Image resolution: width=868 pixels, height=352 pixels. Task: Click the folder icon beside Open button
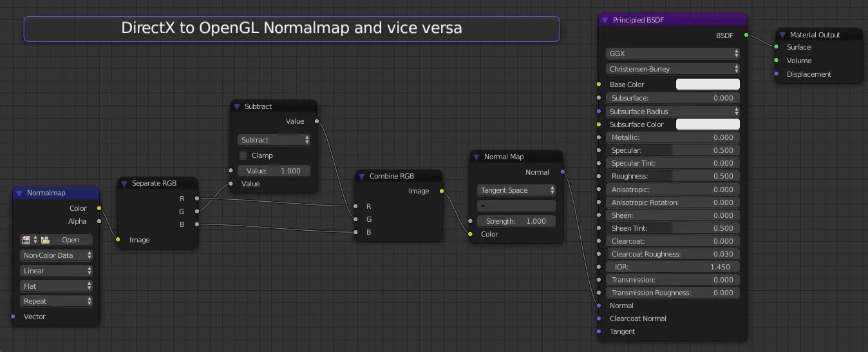(46, 240)
